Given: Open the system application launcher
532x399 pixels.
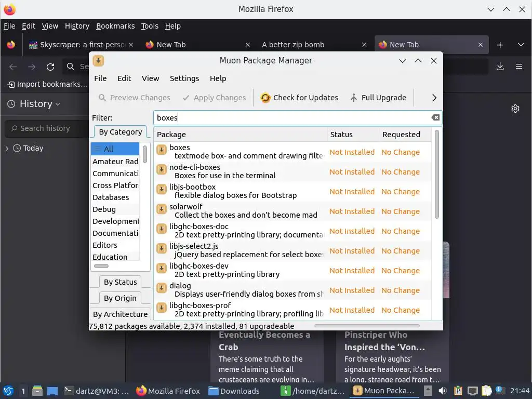Looking at the screenshot, I should (x=8, y=391).
